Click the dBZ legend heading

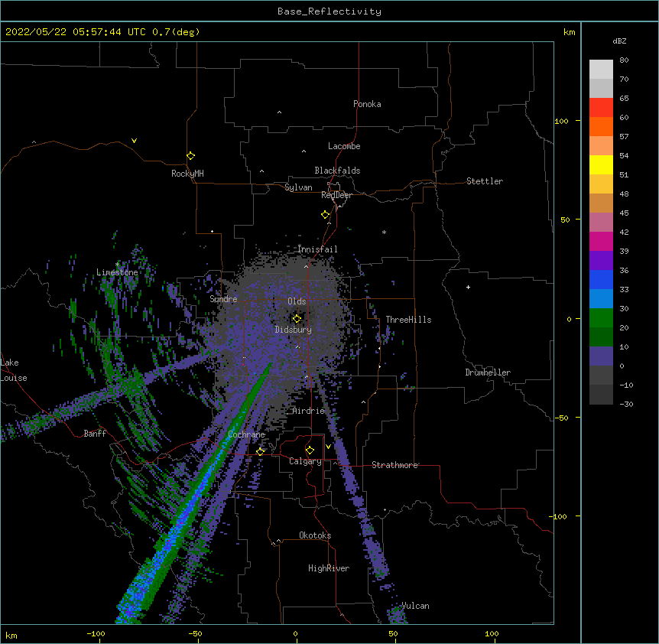(619, 41)
